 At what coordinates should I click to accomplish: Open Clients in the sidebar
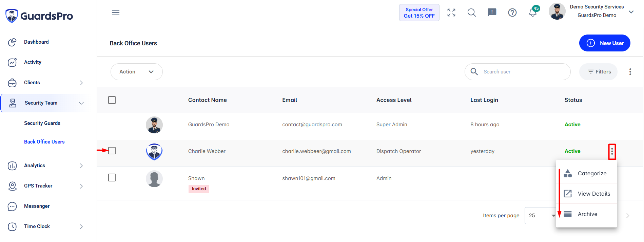(x=32, y=83)
